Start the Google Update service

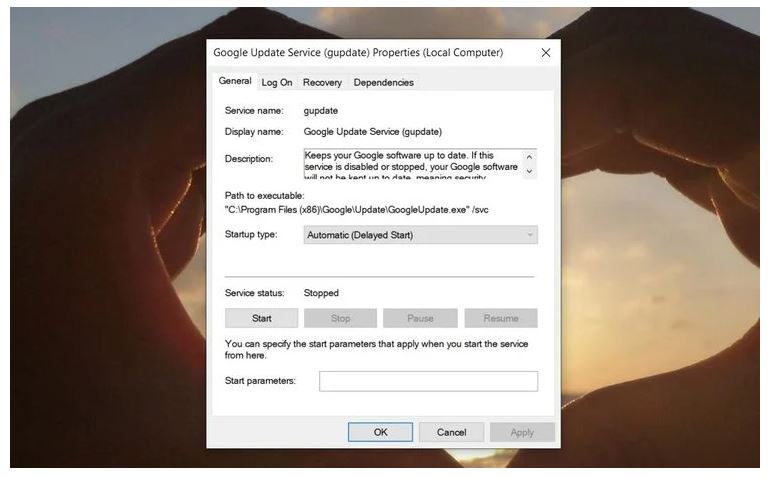[261, 318]
